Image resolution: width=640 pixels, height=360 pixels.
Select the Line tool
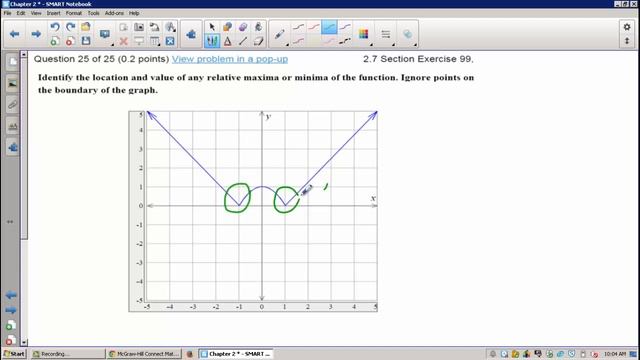coord(243,41)
